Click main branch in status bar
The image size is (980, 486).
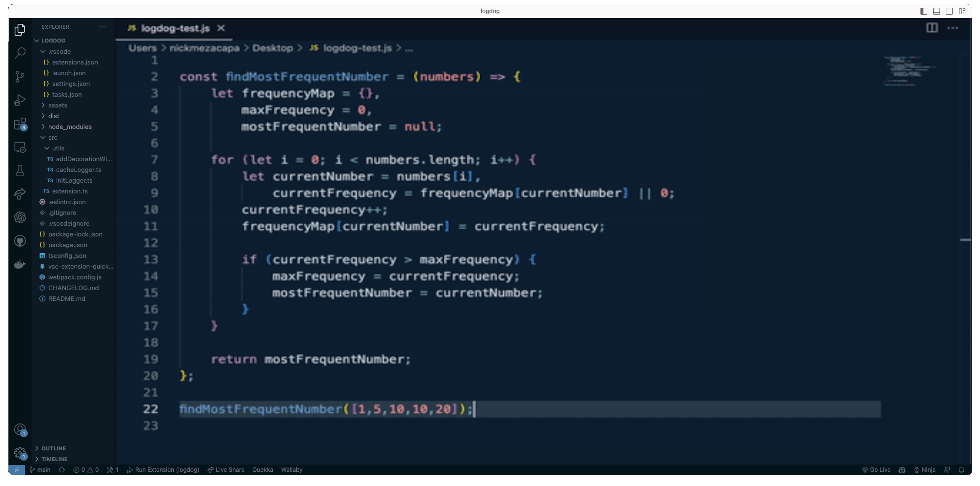(40, 470)
